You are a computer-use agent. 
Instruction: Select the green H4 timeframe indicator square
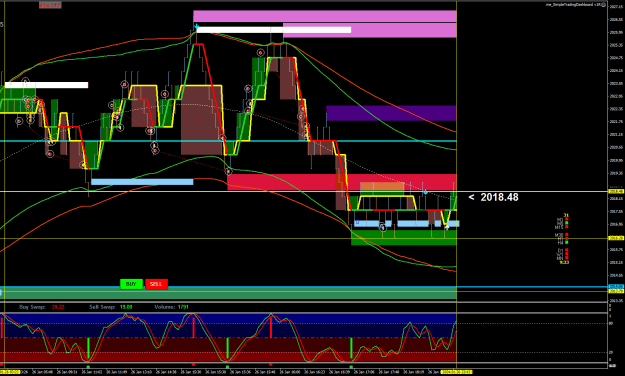(x=566, y=242)
